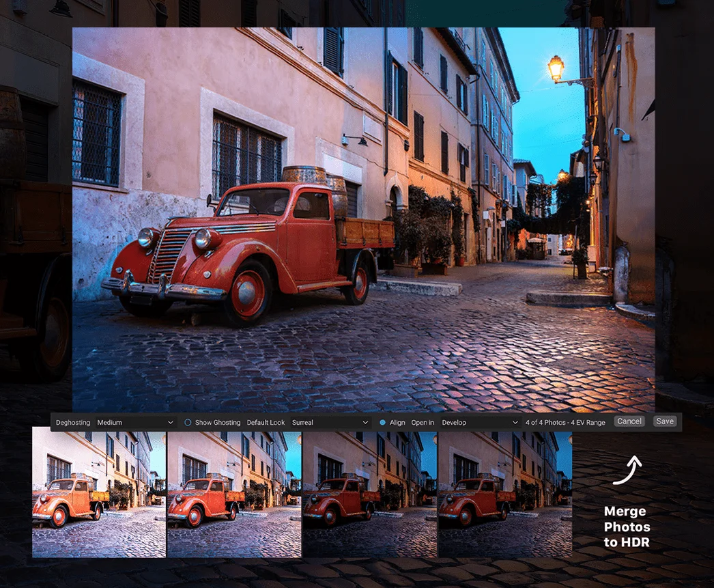Screen dimensions: 714x588
Task: Open the Default Look Surreal dropdown
Action: [330, 423]
